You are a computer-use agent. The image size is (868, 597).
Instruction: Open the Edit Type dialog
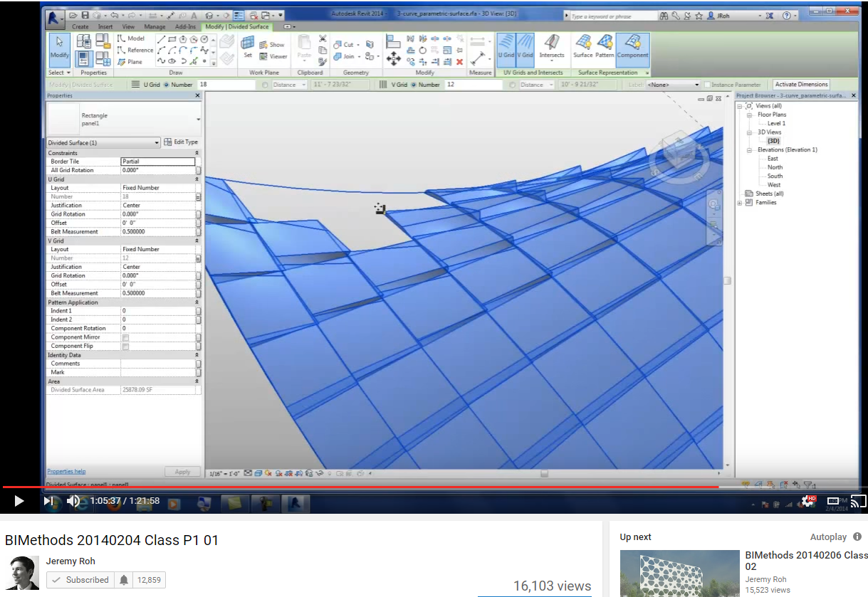pos(179,143)
